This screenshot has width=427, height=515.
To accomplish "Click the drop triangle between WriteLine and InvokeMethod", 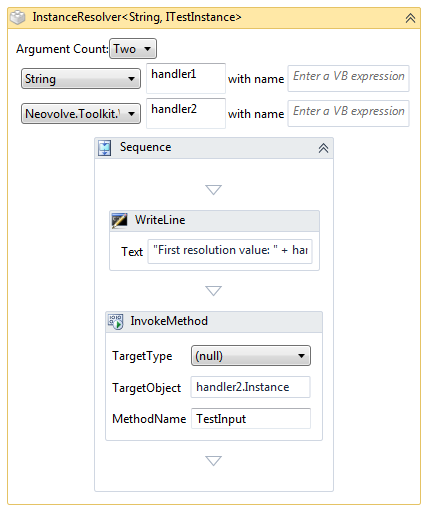I will tap(213, 291).
